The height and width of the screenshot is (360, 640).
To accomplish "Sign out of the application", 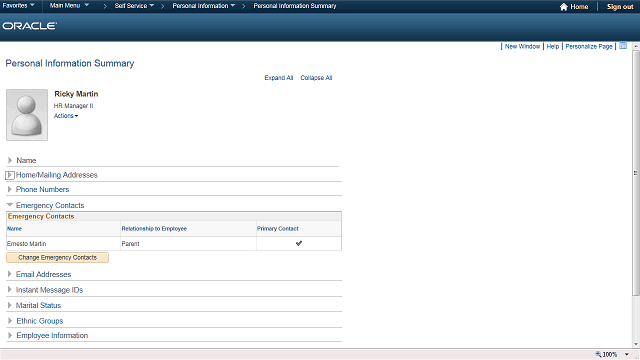I will [x=620, y=7].
